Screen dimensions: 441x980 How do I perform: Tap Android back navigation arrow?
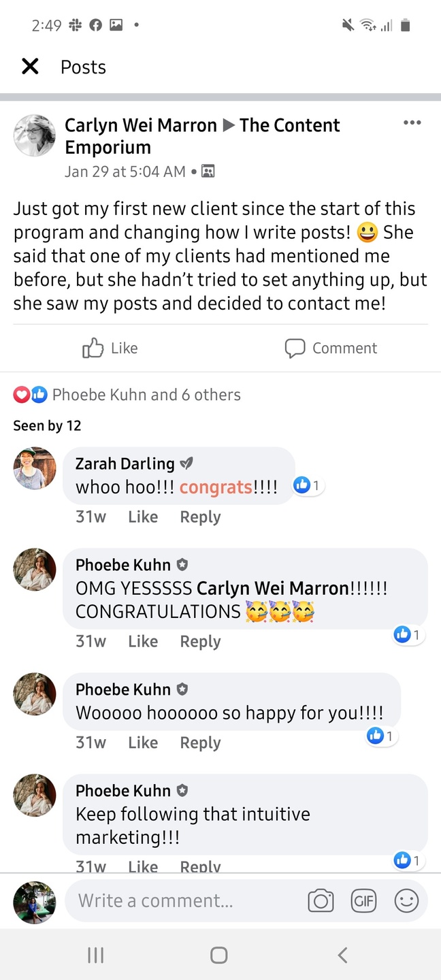coord(343,955)
